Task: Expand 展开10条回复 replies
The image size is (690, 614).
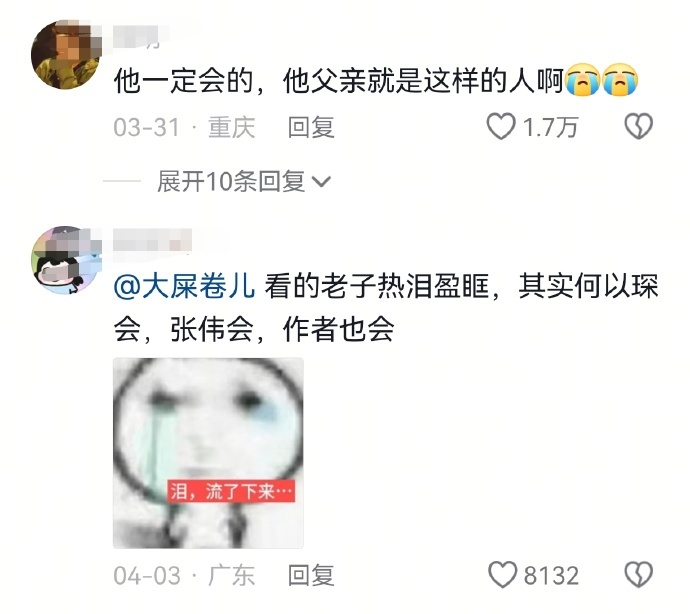Action: point(244,181)
